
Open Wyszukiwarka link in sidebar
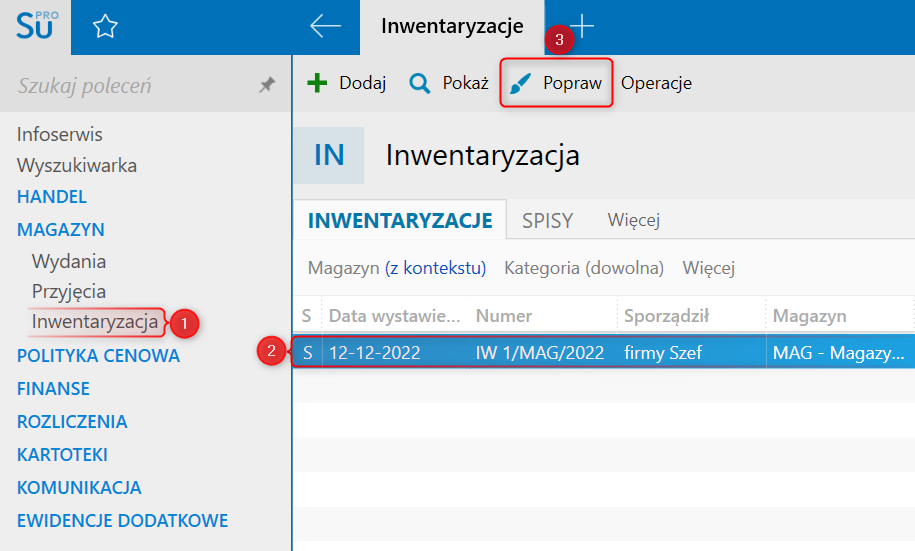(77, 166)
